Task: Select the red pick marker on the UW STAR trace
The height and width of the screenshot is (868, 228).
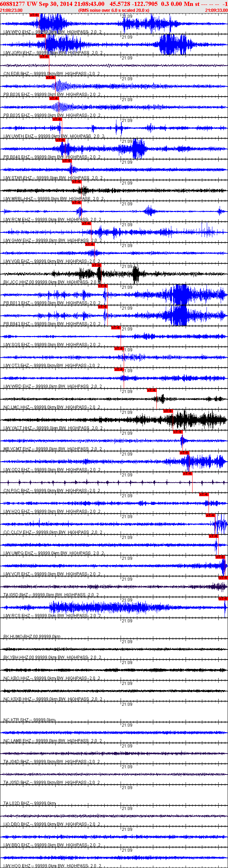Action: coord(67,161)
